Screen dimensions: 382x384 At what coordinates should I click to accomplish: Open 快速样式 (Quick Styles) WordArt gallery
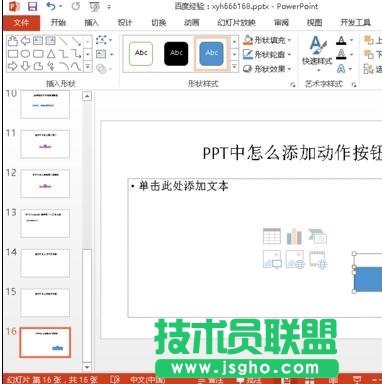pyautogui.click(x=317, y=53)
